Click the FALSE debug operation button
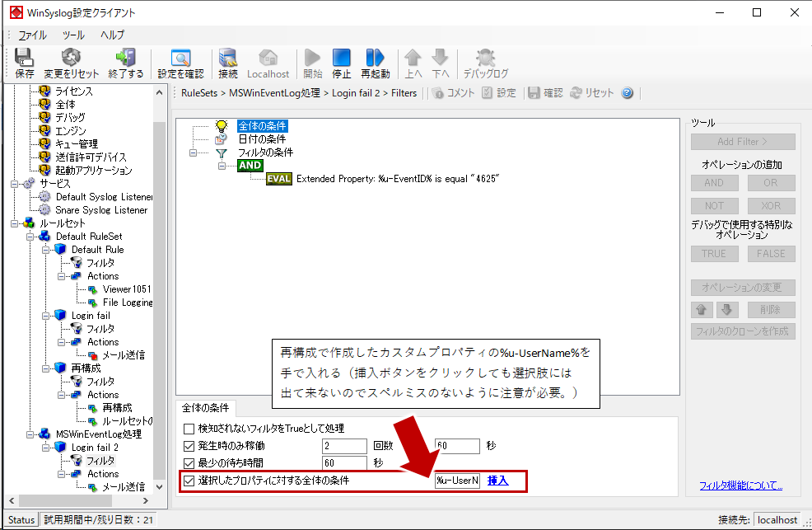Viewport: 812px width, 530px height. pos(771,254)
